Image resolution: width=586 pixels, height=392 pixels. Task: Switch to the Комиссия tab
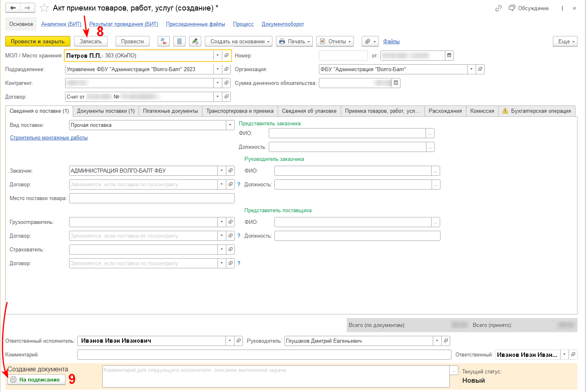[482, 111]
